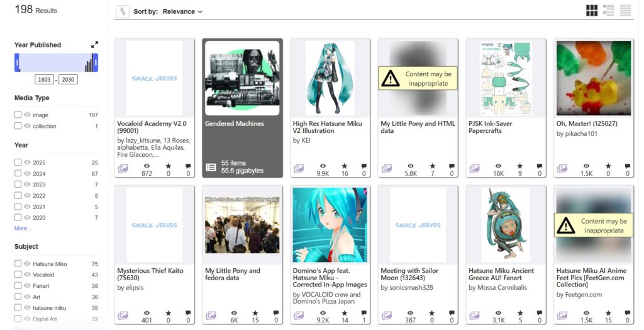This screenshot has width=644, height=330.
Task: Click reviews bubble on Oh, Master! card
Action: pyautogui.click(x=627, y=166)
